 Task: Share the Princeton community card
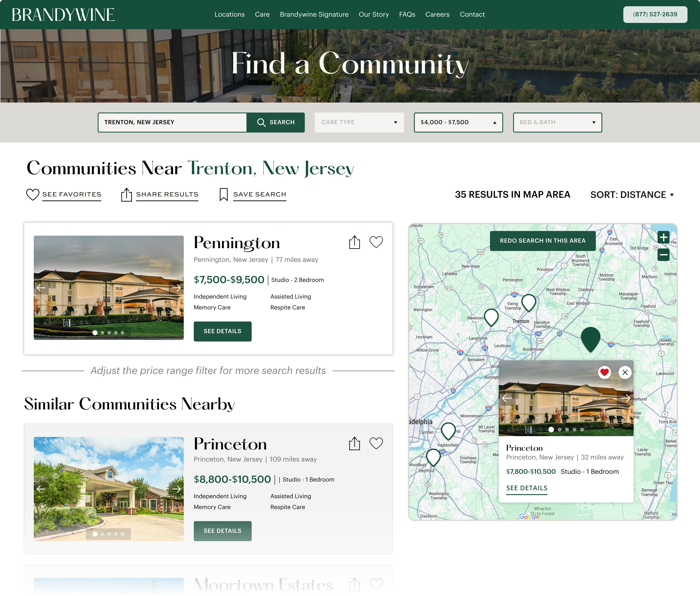pyautogui.click(x=354, y=443)
